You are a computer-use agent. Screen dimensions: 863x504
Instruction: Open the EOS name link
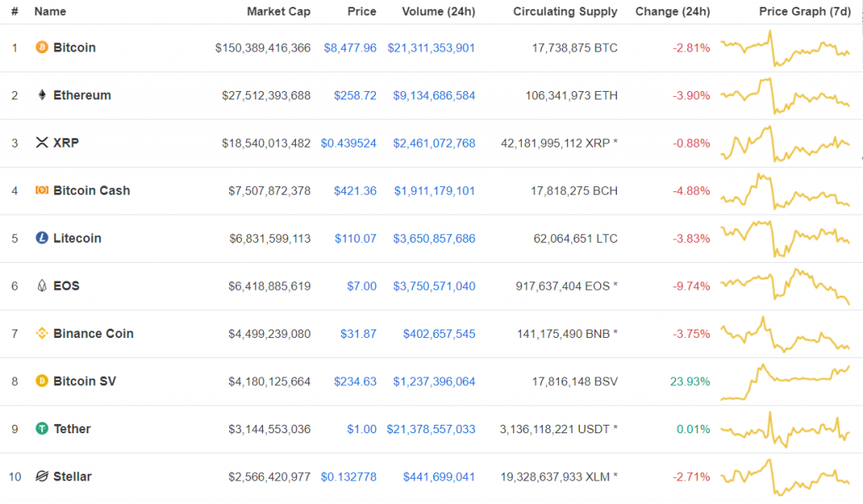pos(66,286)
